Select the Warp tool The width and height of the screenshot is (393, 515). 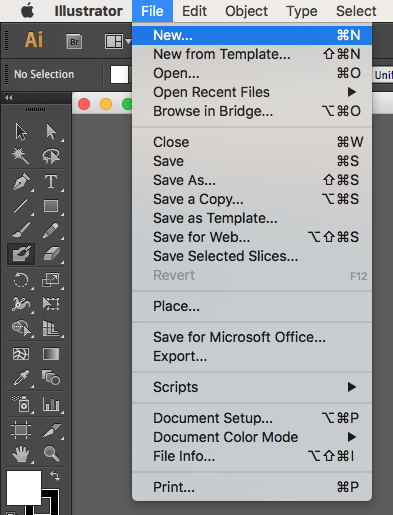pyautogui.click(x=21, y=304)
